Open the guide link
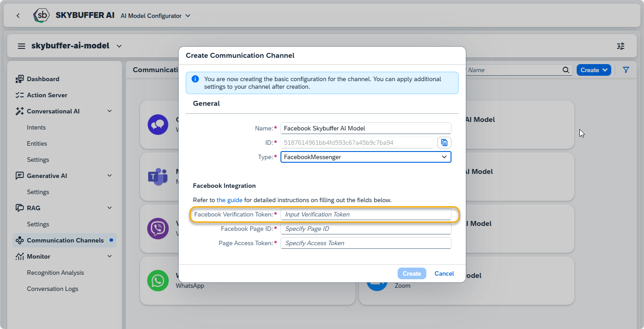 click(229, 200)
